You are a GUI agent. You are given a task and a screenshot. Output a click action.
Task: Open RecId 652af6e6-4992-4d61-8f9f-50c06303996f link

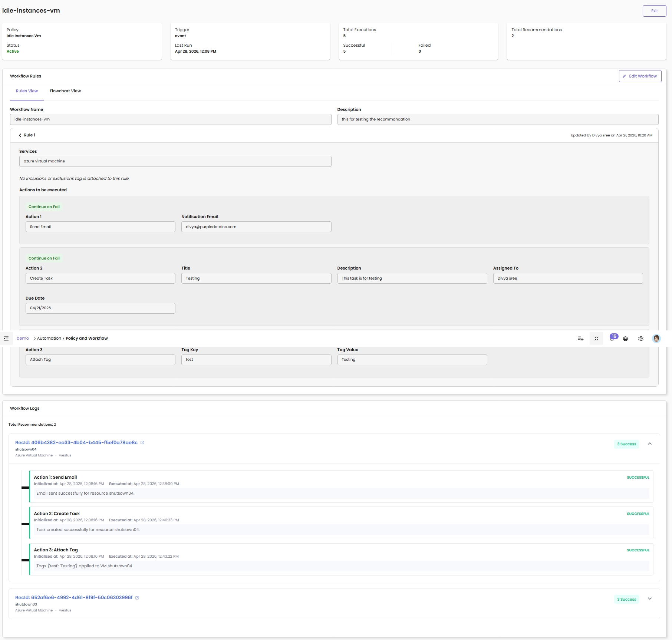(x=74, y=598)
